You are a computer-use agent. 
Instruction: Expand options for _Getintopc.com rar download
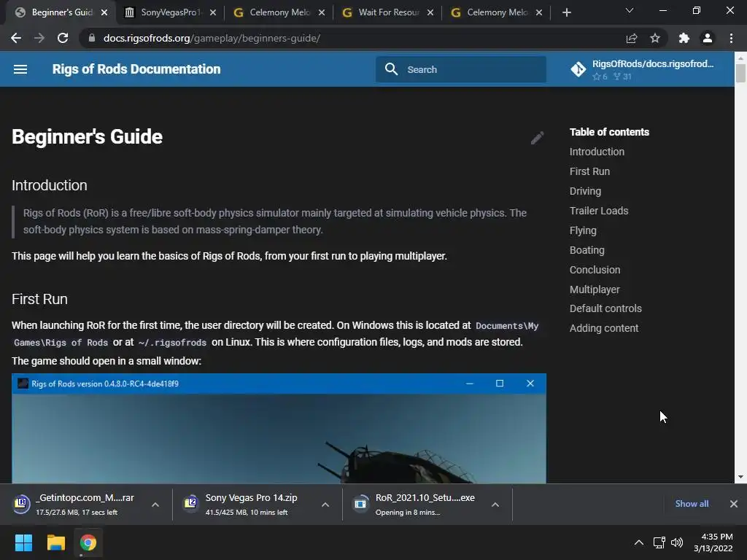(x=155, y=505)
